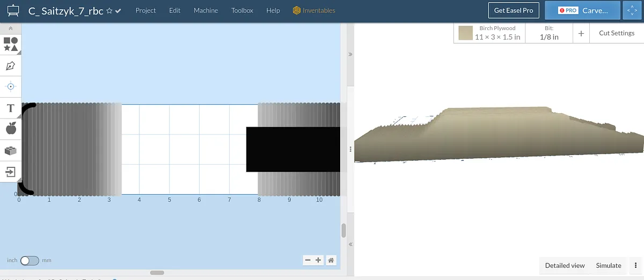Click the Simulate button
This screenshot has height=280, width=644.
point(608,266)
